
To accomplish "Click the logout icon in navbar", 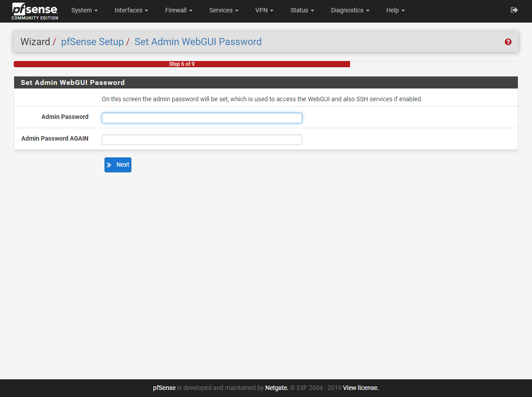I will 514,10.
